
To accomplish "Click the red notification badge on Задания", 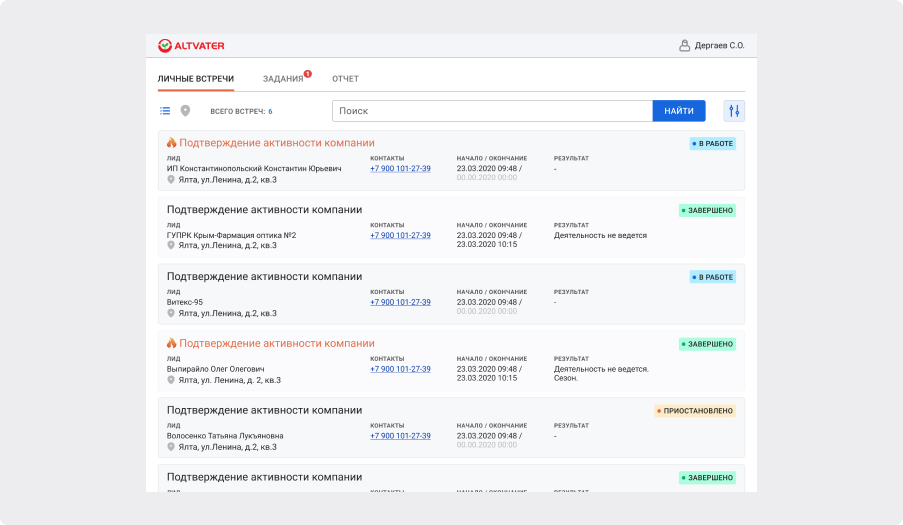I will (x=308, y=74).
